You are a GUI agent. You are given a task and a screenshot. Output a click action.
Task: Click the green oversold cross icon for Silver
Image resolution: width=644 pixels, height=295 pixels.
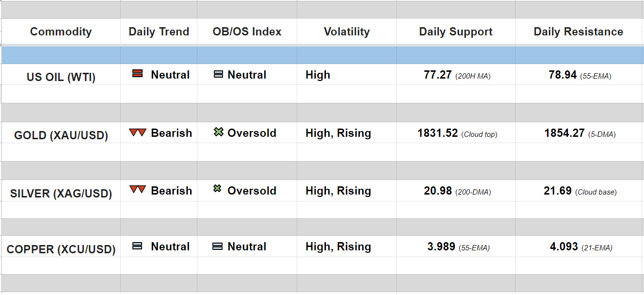(x=218, y=189)
